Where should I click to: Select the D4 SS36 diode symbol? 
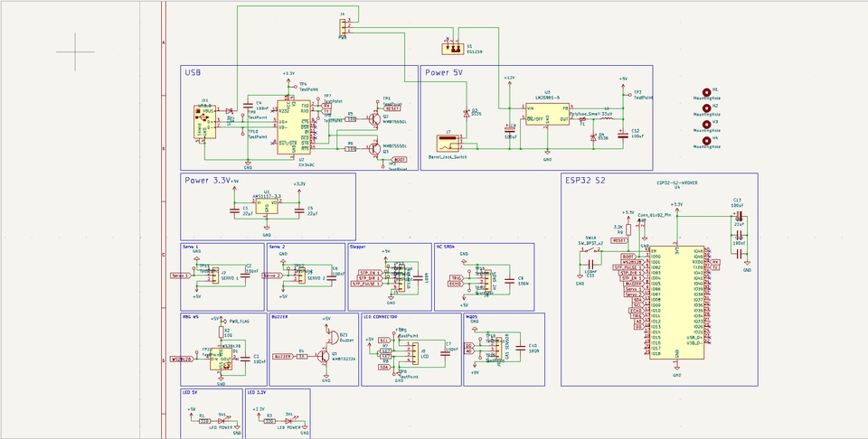click(593, 137)
